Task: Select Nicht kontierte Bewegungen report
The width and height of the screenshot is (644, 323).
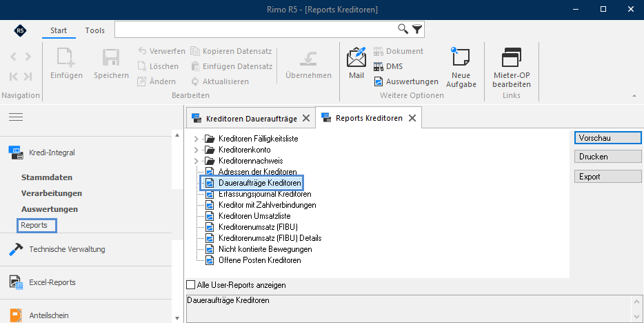Action: [265, 249]
